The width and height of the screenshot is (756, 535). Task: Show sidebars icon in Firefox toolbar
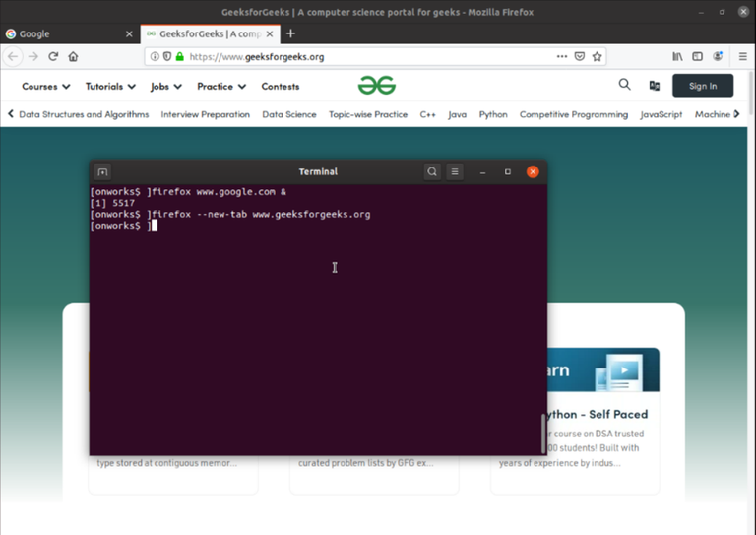pos(697,56)
